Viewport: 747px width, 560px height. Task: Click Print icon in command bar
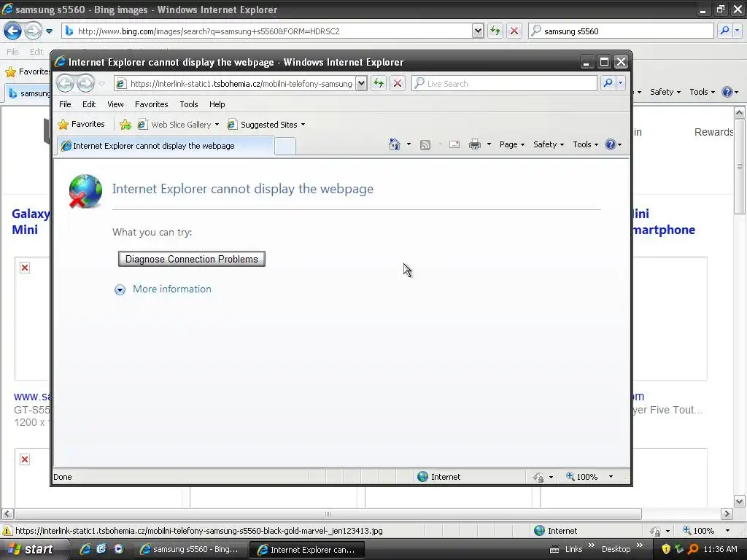coord(475,145)
